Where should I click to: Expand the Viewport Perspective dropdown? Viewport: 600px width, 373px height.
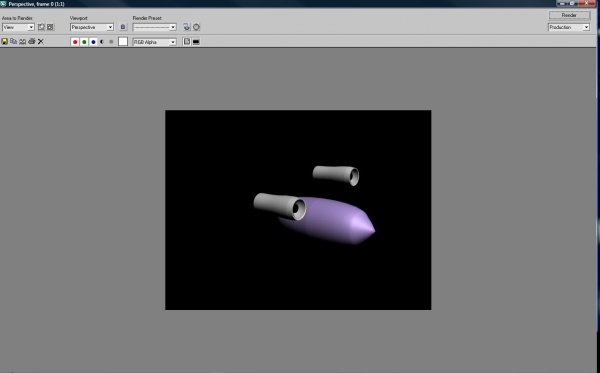[x=92, y=28]
